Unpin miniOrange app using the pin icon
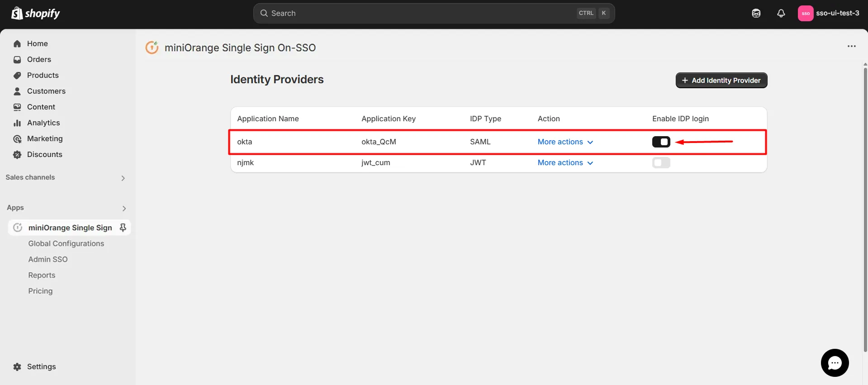Screen dimensions: 868x385 click(123, 228)
